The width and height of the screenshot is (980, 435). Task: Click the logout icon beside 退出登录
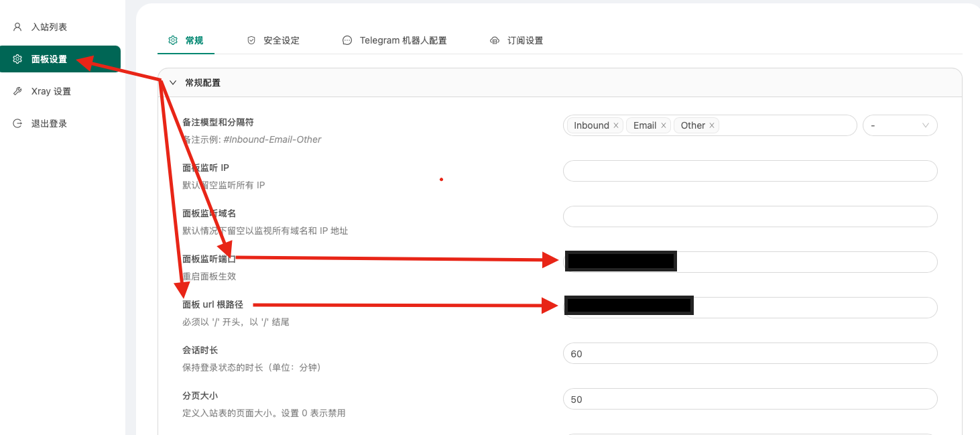point(17,123)
